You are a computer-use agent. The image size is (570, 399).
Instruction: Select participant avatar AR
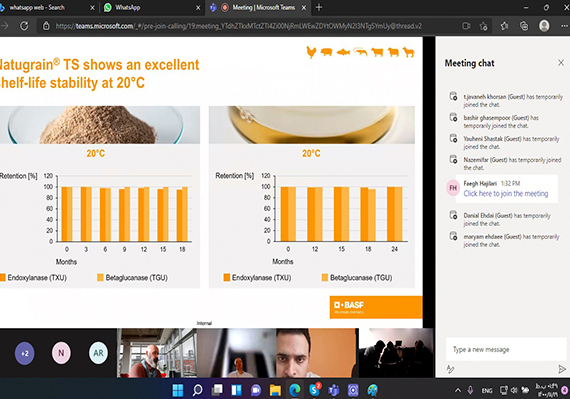98,353
